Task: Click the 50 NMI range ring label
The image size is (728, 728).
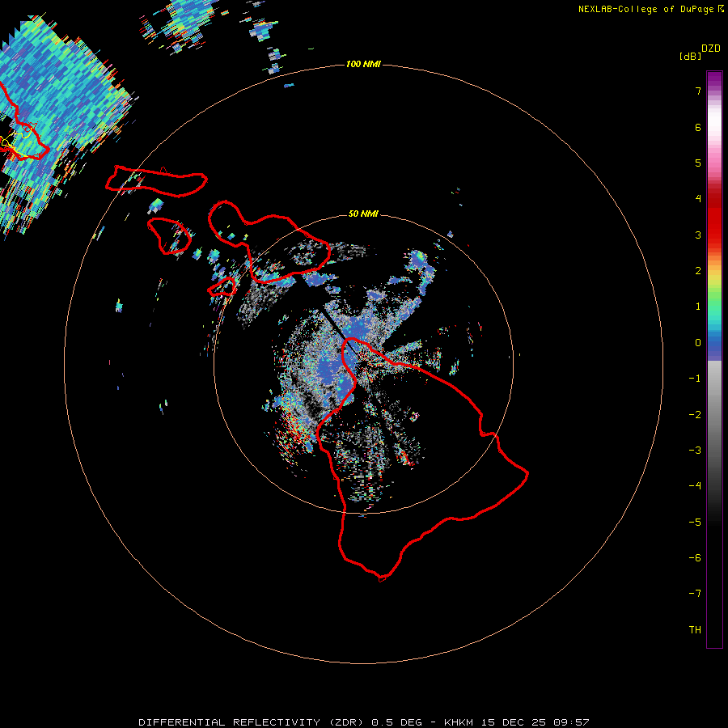Action: point(363,214)
